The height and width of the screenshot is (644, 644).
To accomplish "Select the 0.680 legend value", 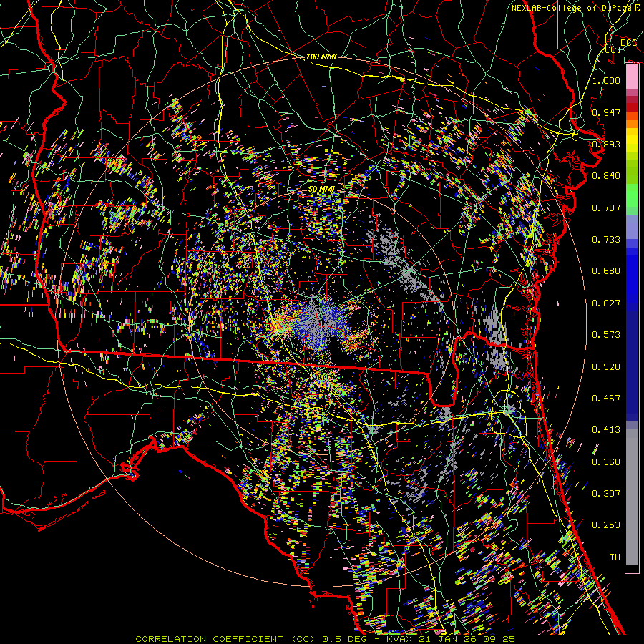I will coord(606,271).
